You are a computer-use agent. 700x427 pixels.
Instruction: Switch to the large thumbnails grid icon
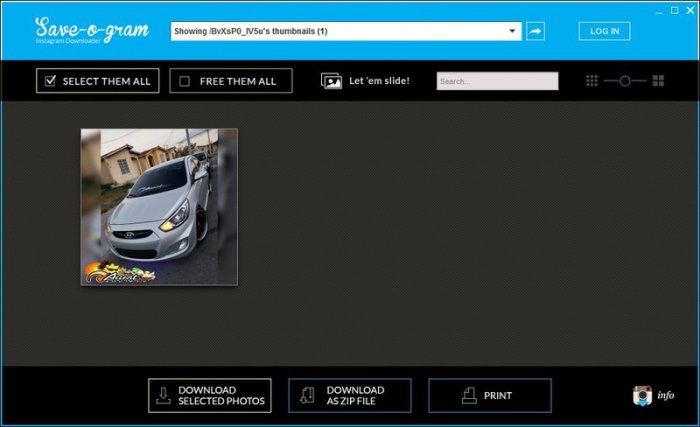pyautogui.click(x=658, y=81)
